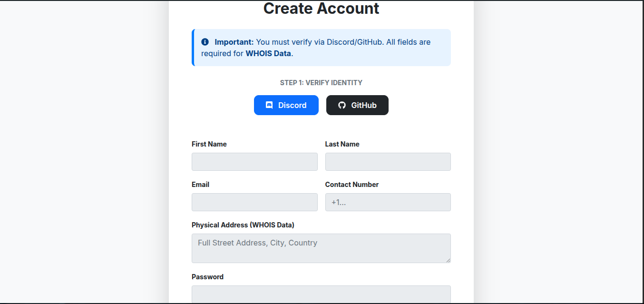The width and height of the screenshot is (644, 304).
Task: Verify identity using Discord
Action: tap(286, 105)
